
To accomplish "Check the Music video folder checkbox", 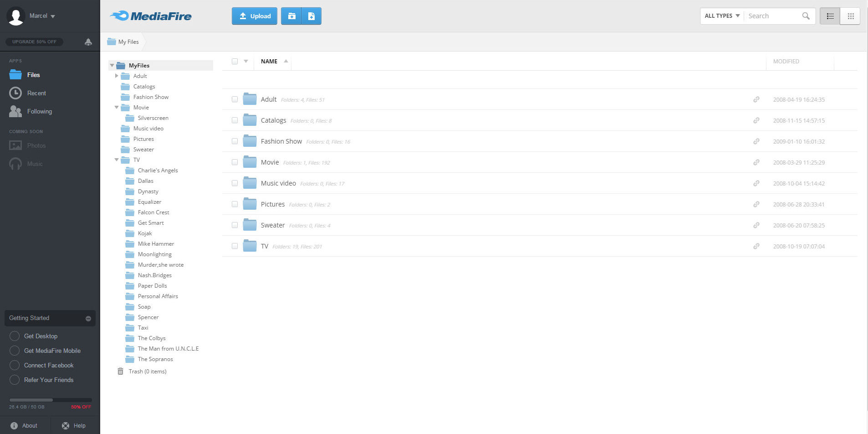I will tap(235, 183).
